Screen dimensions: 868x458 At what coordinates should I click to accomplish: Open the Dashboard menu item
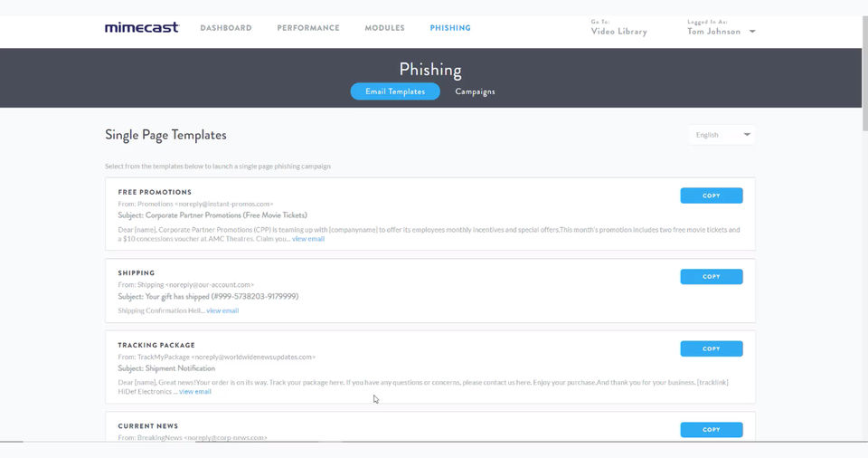[226, 28]
